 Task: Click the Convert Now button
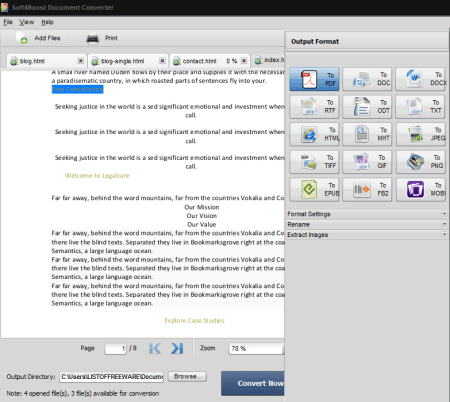click(253, 383)
